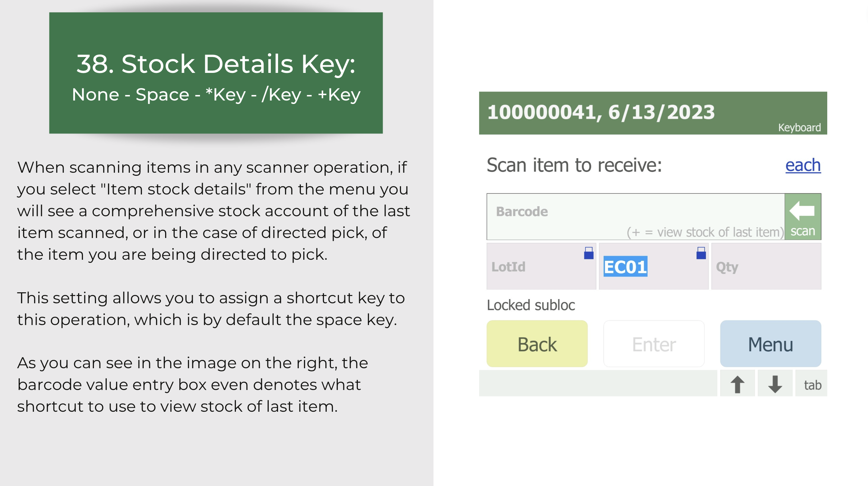Click the down arrow button
This screenshot has width=868, height=486.
coord(775,383)
